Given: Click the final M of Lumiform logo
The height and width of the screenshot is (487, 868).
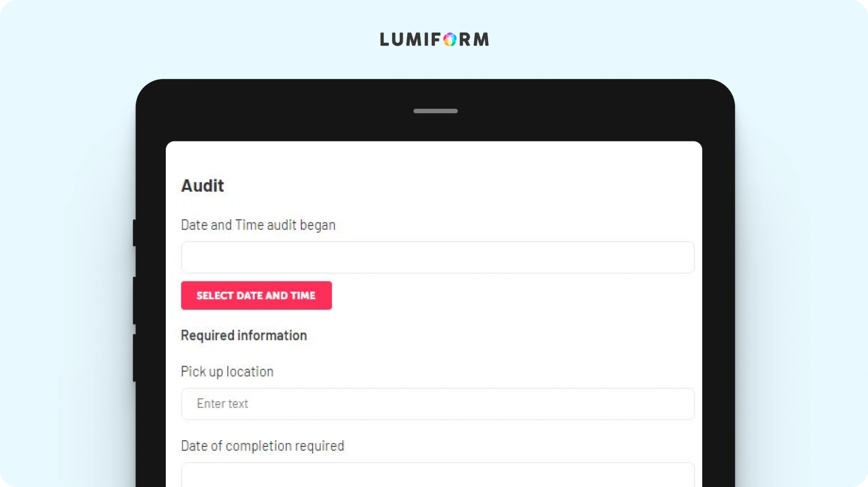Looking at the screenshot, I should [x=481, y=39].
